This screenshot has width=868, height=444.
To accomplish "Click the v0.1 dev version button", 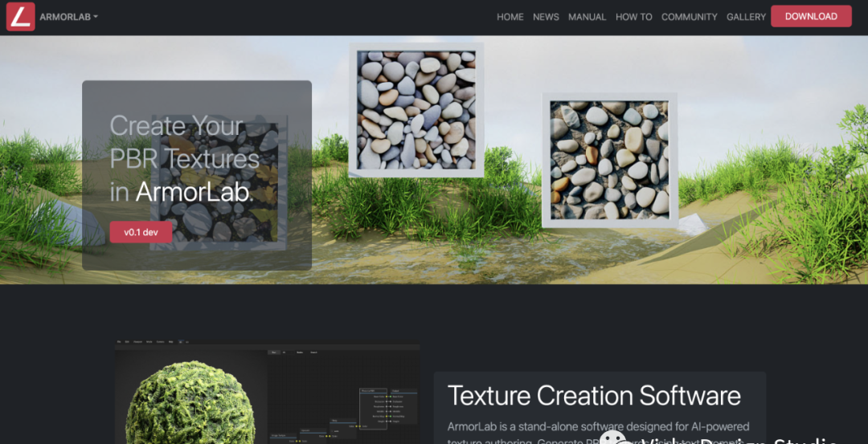I will 141,232.
